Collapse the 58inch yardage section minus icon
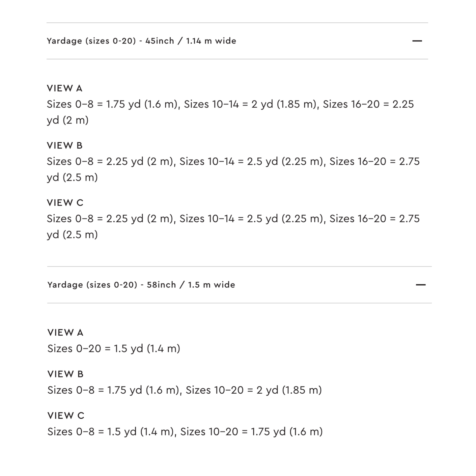 click(421, 285)
